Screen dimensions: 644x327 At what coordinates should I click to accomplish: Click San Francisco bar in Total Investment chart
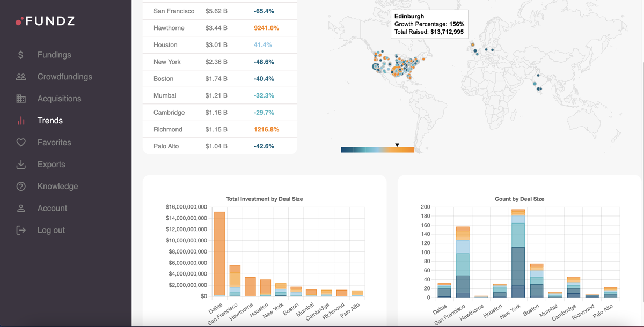235,281
